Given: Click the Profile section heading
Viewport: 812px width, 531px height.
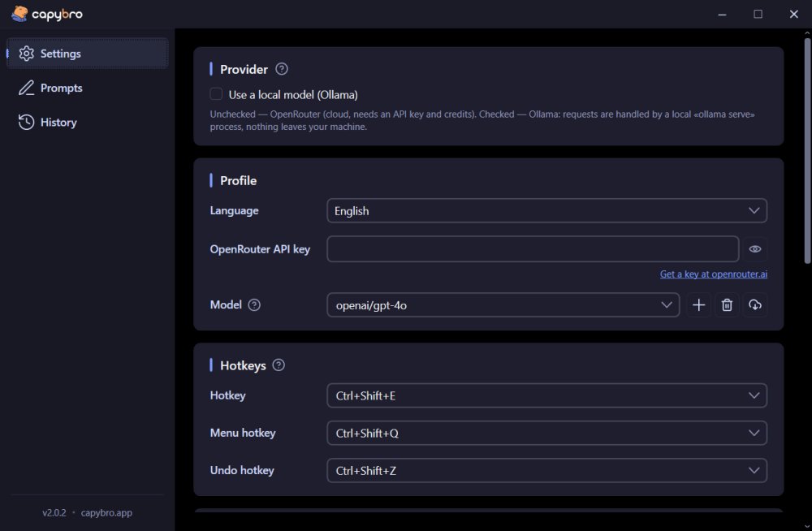Looking at the screenshot, I should point(238,181).
